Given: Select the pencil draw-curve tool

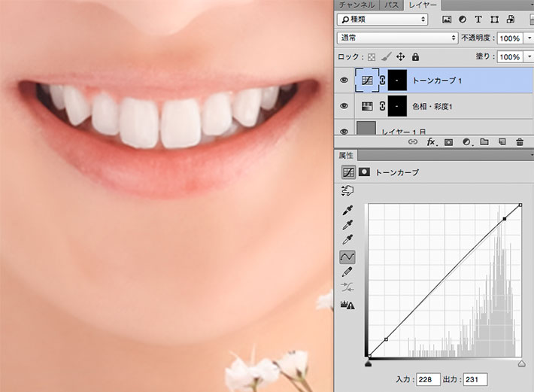Looking at the screenshot, I should click(x=347, y=272).
